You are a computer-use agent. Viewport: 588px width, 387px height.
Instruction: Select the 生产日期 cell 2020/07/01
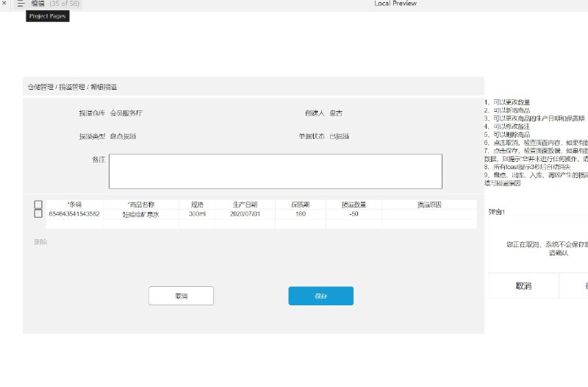coord(245,214)
